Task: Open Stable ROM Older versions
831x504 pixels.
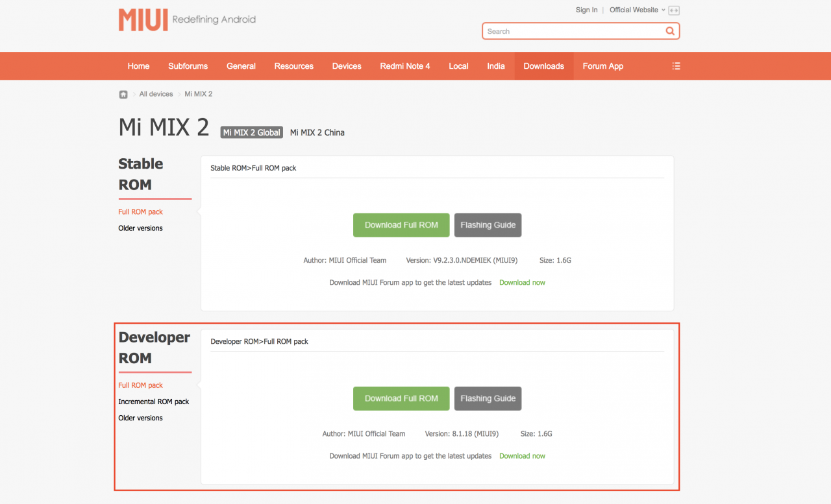Action: coord(140,228)
